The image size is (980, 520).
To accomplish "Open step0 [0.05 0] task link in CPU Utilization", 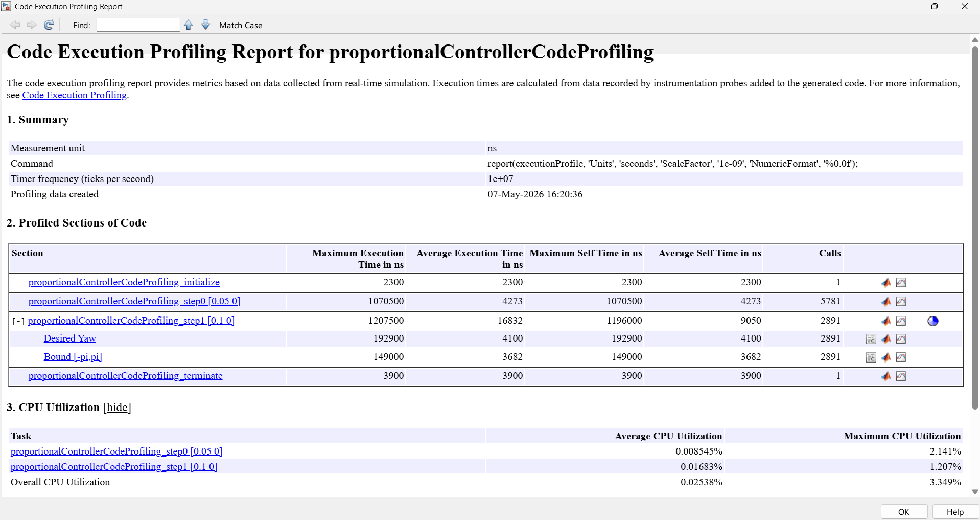I will coord(116,451).
